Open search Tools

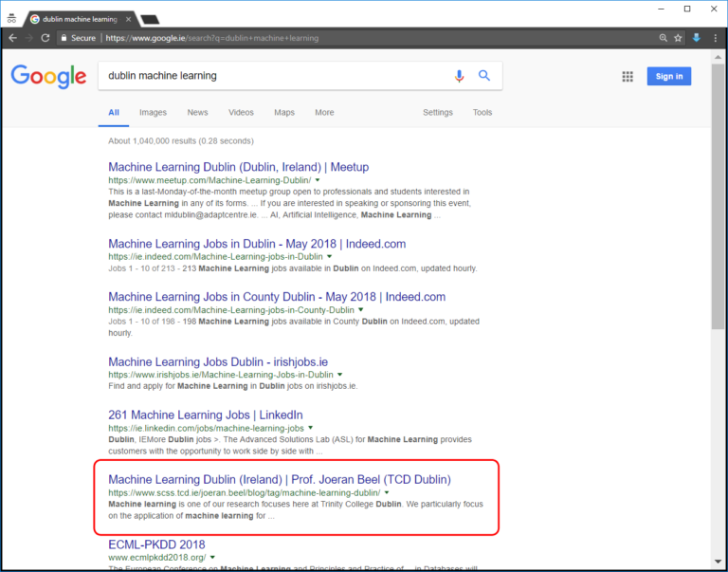point(482,113)
